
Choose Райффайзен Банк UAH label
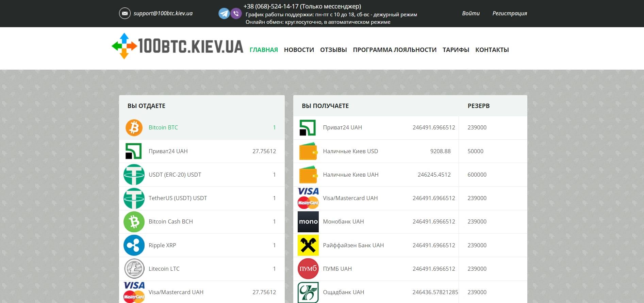click(x=353, y=245)
